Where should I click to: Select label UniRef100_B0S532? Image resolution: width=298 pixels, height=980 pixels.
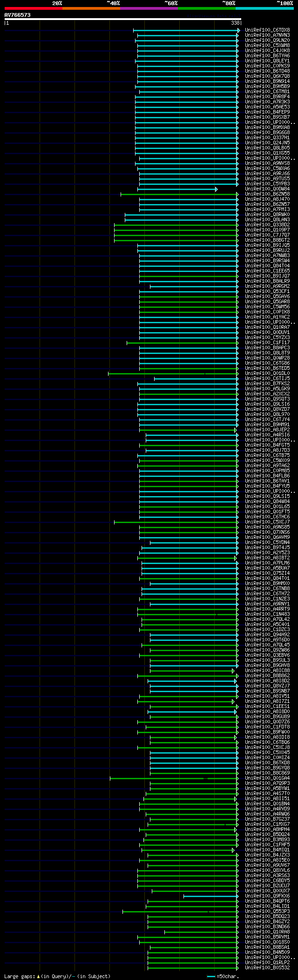[267, 968]
